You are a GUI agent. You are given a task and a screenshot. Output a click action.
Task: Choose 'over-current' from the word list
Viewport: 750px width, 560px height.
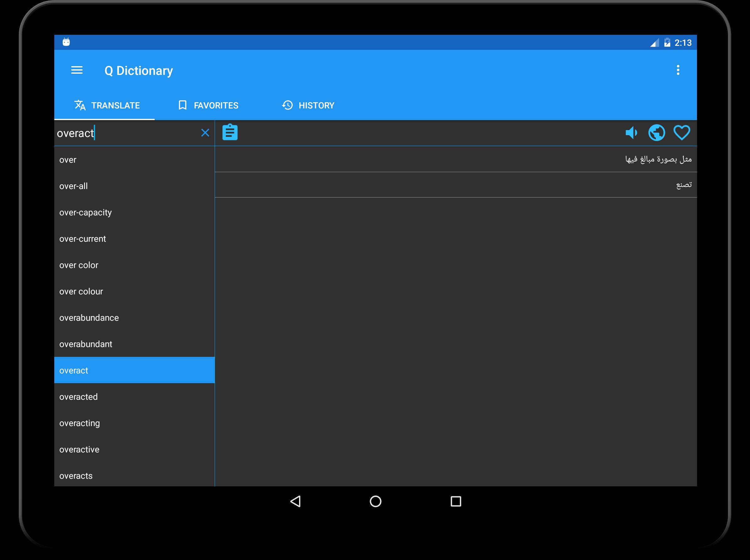(x=134, y=239)
